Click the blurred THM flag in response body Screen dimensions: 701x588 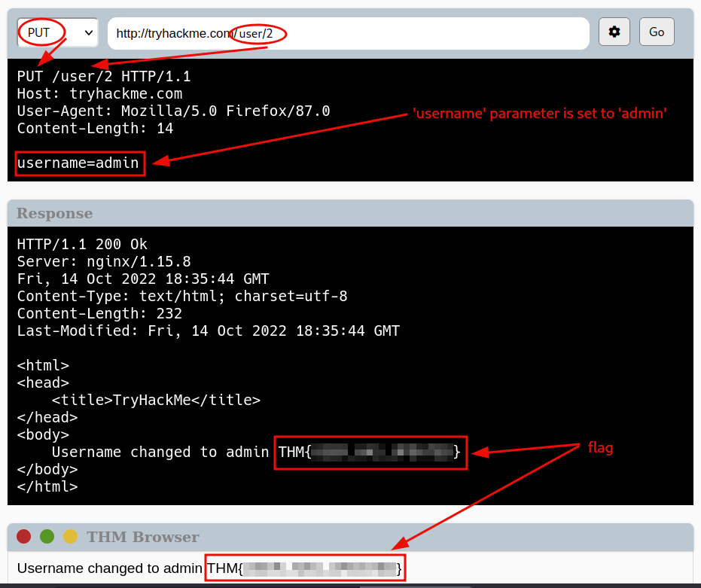pyautogui.click(x=370, y=452)
